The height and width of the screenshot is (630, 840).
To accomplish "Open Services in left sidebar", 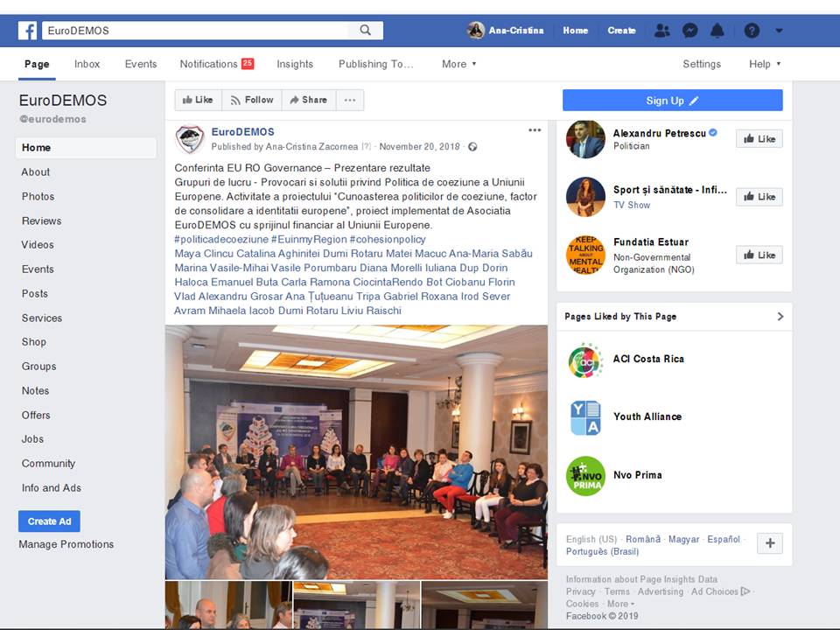I will pos(42,318).
